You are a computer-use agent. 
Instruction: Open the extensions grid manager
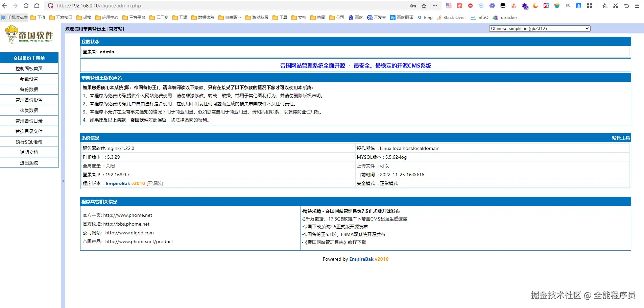[590, 6]
